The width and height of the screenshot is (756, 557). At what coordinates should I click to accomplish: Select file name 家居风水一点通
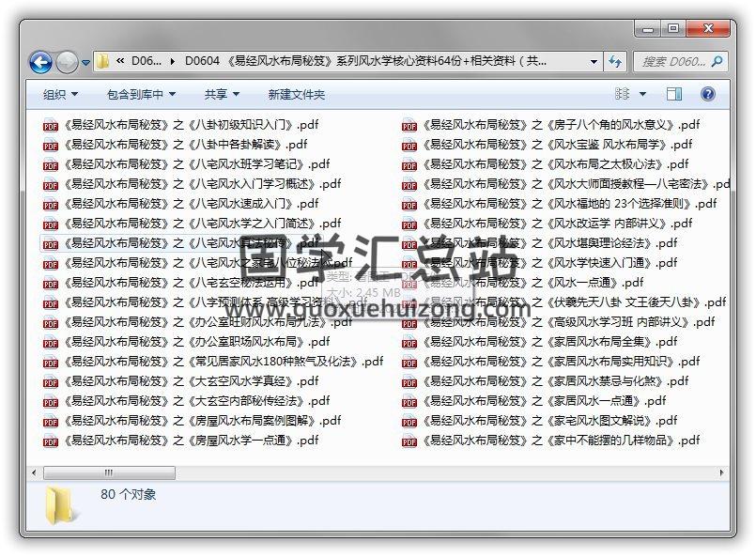point(544,401)
